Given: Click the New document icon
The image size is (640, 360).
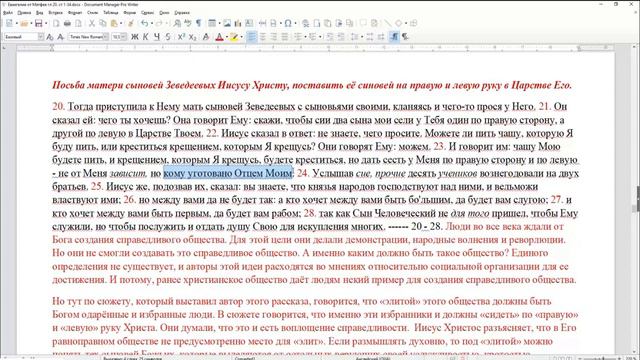Looking at the screenshot, I should (9, 24).
